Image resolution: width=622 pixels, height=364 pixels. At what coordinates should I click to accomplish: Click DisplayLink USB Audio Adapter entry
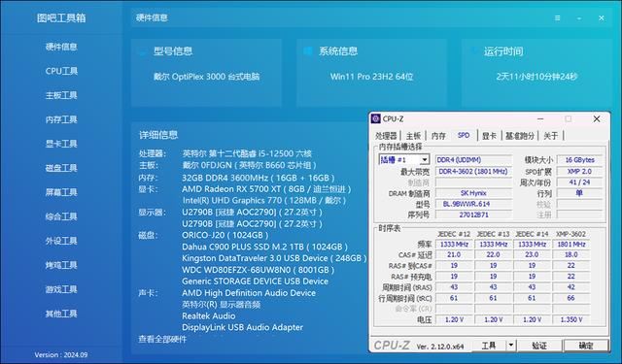point(242,327)
